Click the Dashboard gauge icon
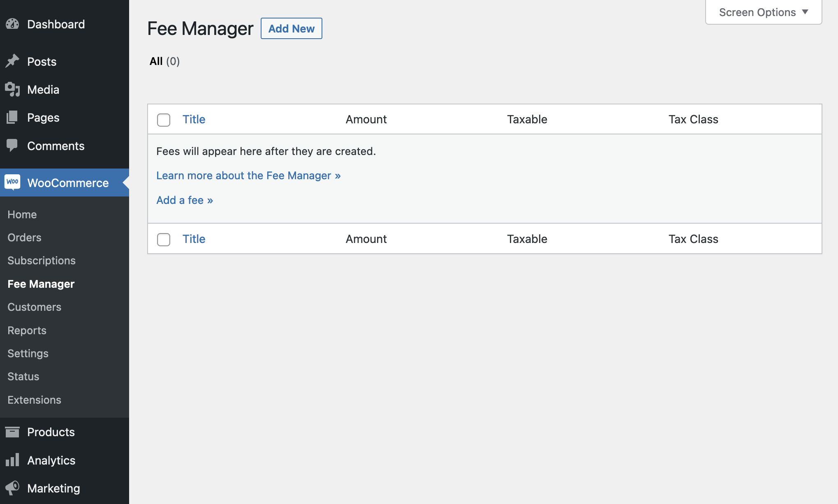This screenshot has height=504, width=838. coord(12,24)
